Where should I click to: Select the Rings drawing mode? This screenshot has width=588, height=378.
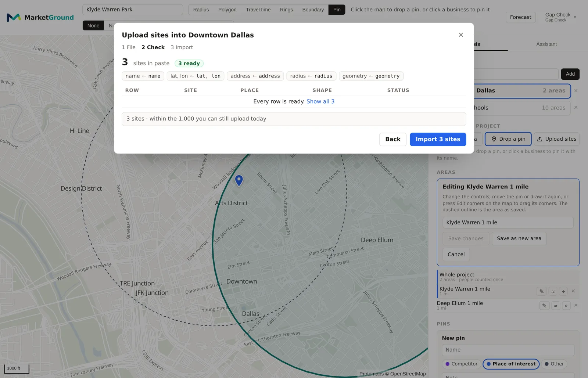point(286,10)
